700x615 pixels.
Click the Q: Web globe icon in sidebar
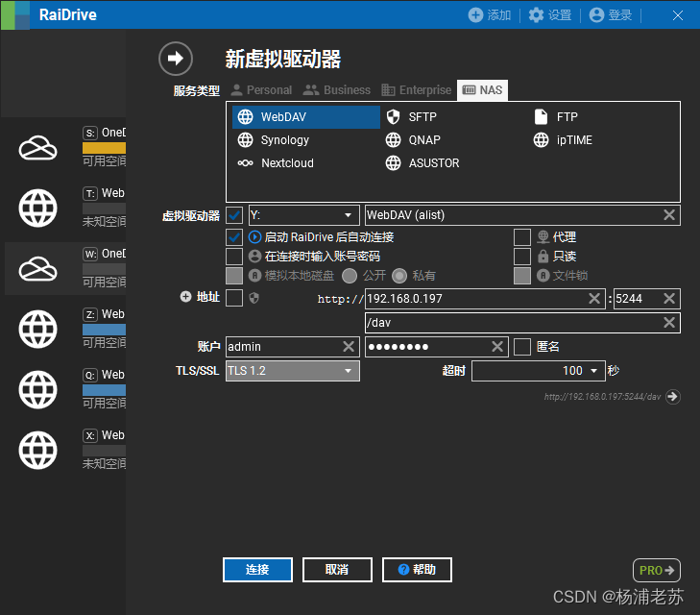coord(38,389)
